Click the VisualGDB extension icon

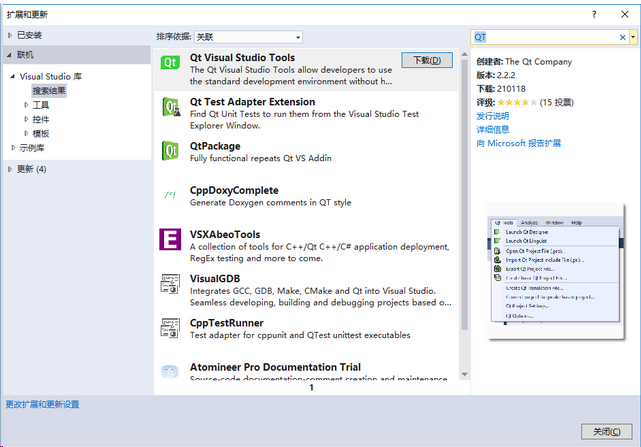coord(170,283)
